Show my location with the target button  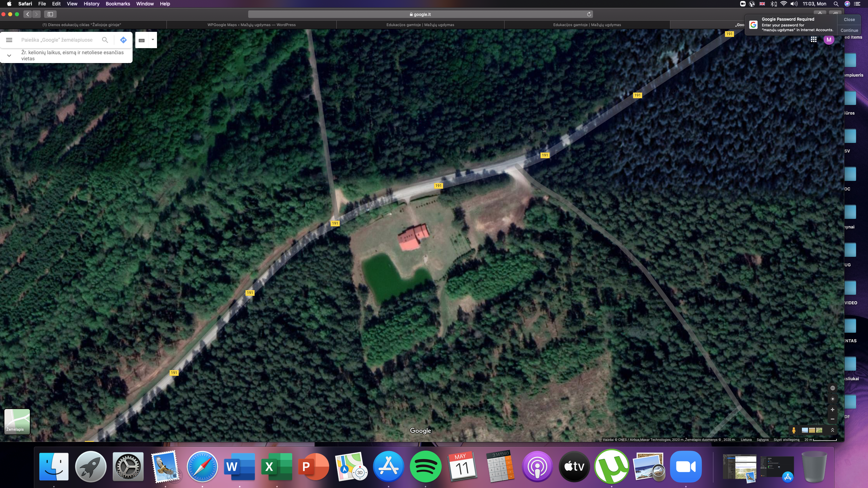(832, 399)
